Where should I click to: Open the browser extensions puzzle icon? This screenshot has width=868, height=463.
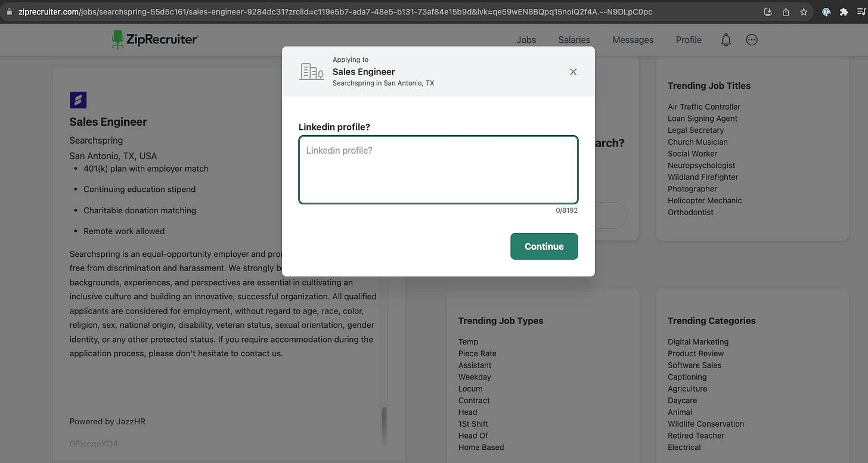844,12
